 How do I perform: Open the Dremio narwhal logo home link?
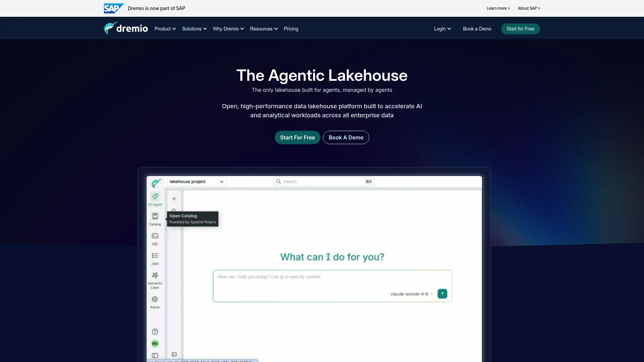(126, 28)
